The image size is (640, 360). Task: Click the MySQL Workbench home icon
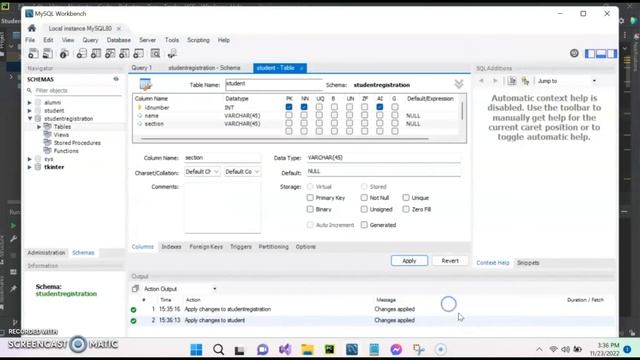[32, 28]
